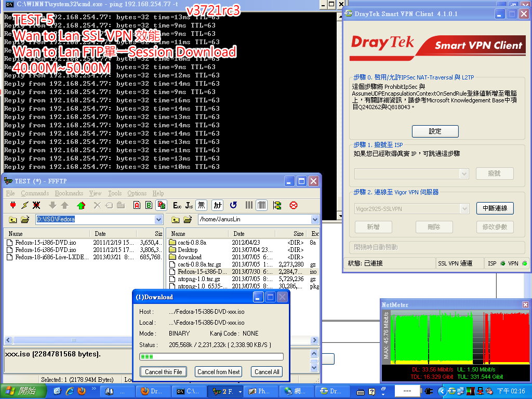Image resolution: width=532 pixels, height=399 pixels.
Task: Select Fedora-18-i686-Live-LXDE file in local pane
Action: pos(48,257)
